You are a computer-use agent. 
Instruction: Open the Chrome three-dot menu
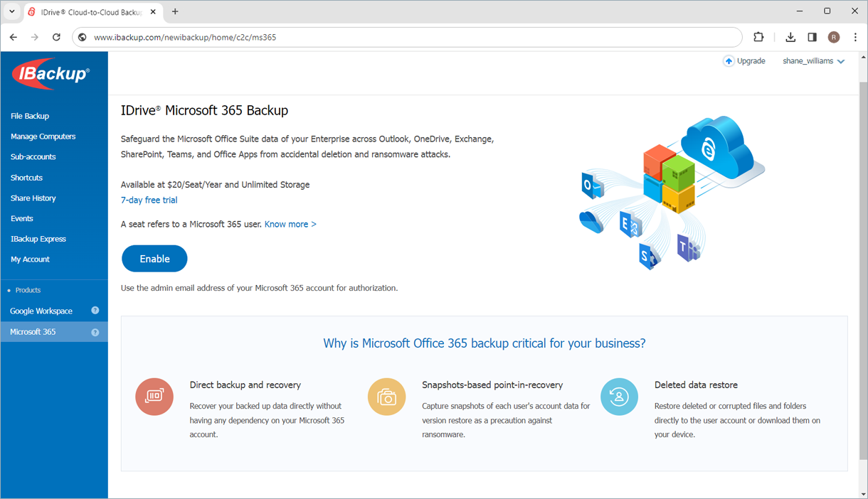coord(855,37)
